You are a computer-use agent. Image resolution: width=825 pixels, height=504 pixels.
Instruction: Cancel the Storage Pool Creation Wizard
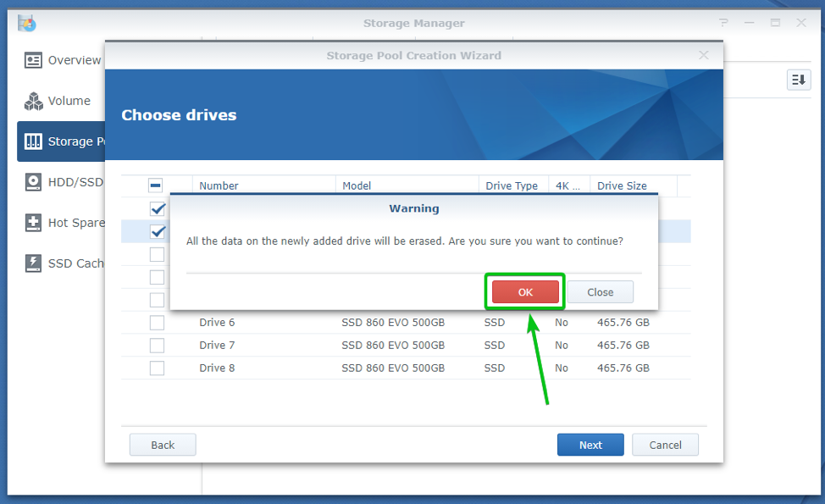pos(665,445)
